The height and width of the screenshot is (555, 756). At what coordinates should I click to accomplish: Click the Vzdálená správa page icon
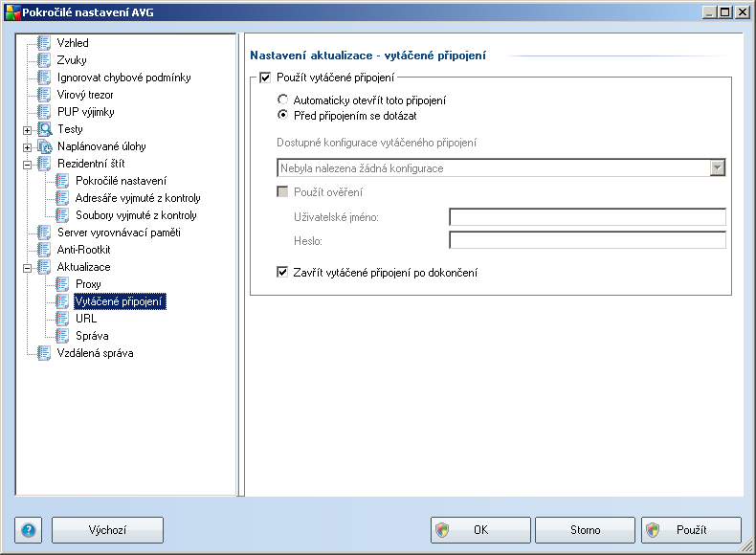pyautogui.click(x=44, y=353)
